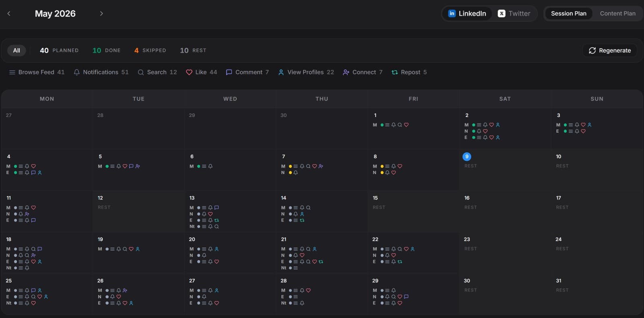Click the heart icon in May 1's morning session

406,125
